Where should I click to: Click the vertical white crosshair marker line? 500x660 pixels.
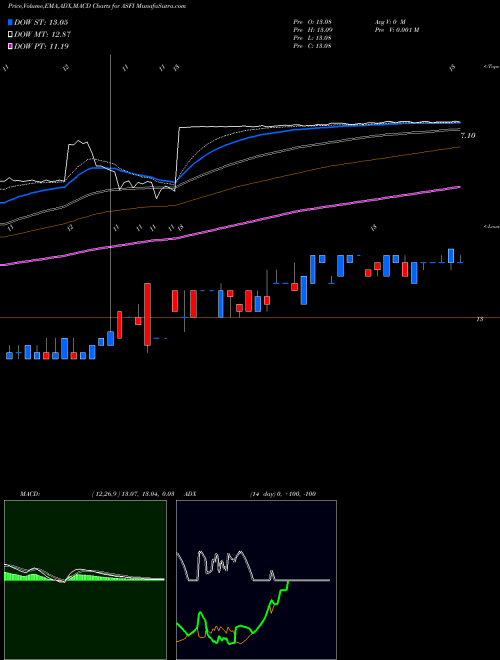point(110,194)
